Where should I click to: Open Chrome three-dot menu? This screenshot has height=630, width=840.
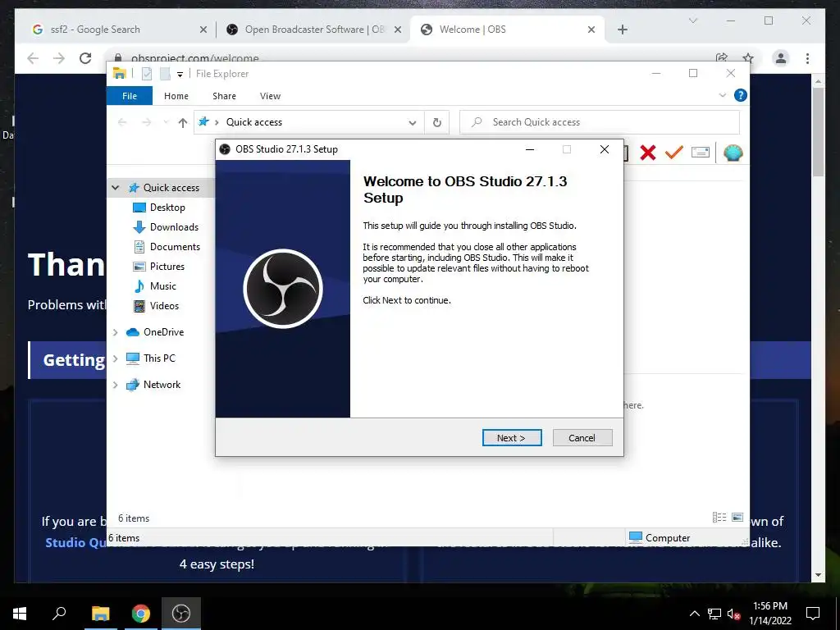pyautogui.click(x=807, y=58)
